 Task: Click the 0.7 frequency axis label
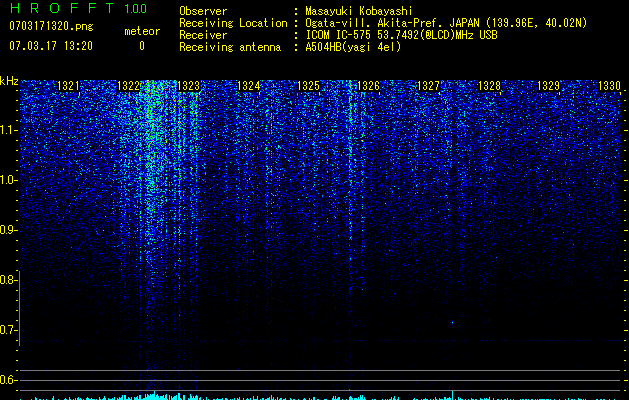[9, 330]
